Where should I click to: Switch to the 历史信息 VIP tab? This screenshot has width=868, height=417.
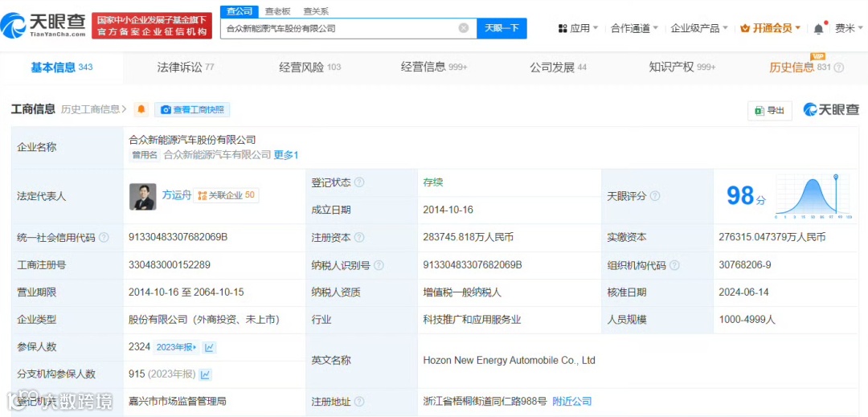point(800,68)
